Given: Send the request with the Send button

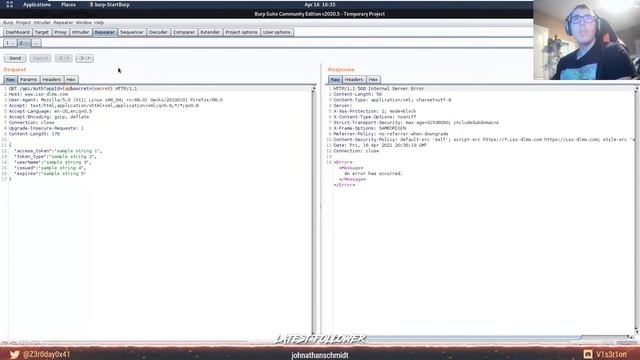Looking at the screenshot, I should pos(15,58).
